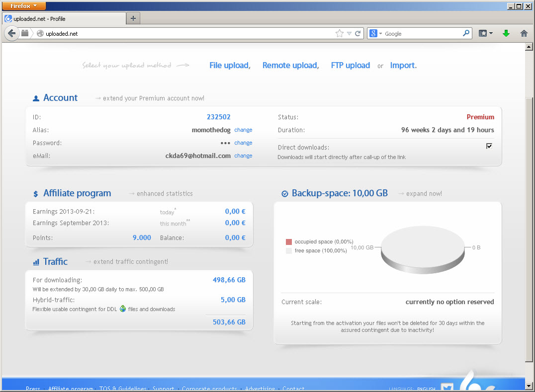
Task: Click the scrollbar up arrow
Action: [x=529, y=47]
